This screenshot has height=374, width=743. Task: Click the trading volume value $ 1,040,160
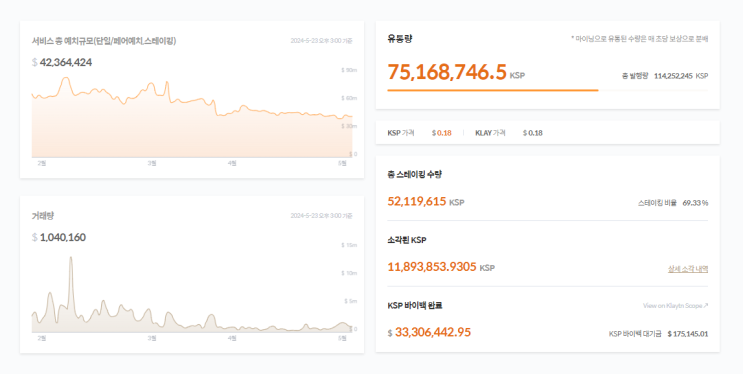pyautogui.click(x=59, y=237)
